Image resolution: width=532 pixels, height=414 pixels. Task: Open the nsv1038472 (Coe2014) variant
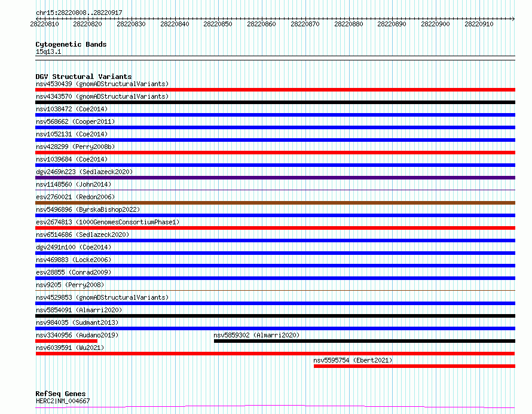coord(72,109)
